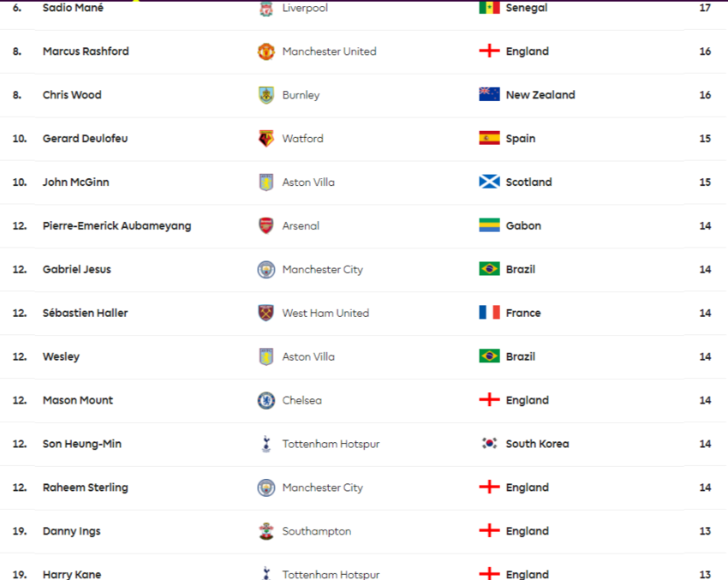Screen dimensions: 728x580
Task: Click Raheem Sterling's Manchester City crest
Action: coord(266,487)
